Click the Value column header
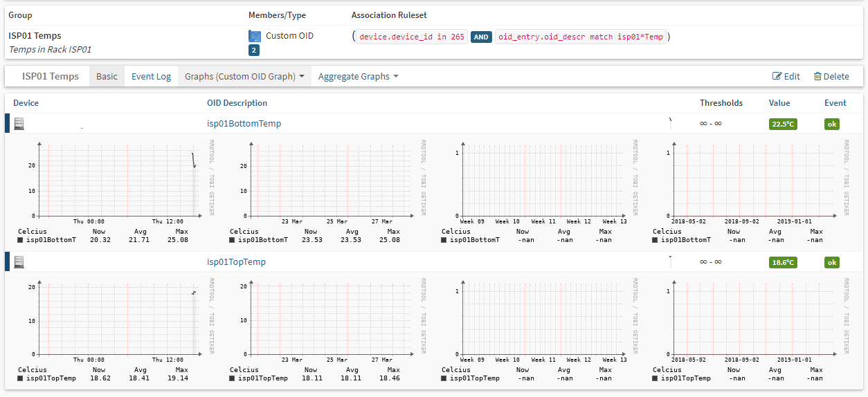868x397 pixels. click(x=779, y=103)
